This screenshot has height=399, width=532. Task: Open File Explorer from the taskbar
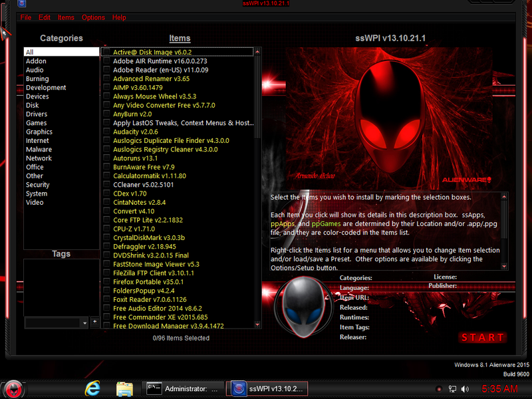(124, 388)
